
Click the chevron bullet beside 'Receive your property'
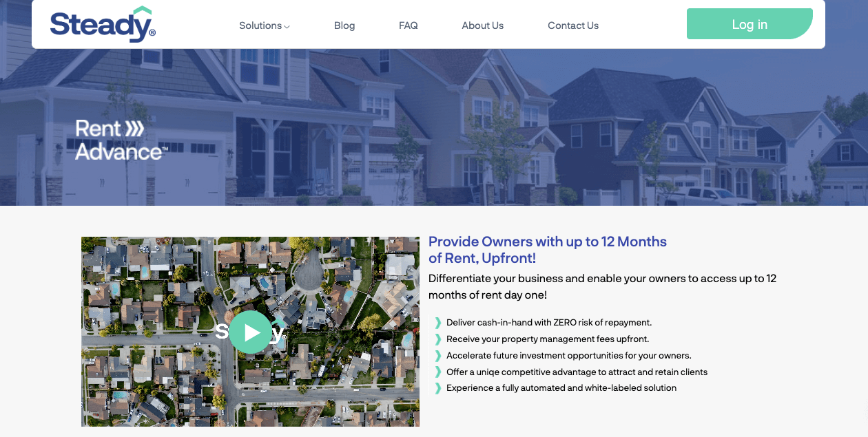click(438, 339)
